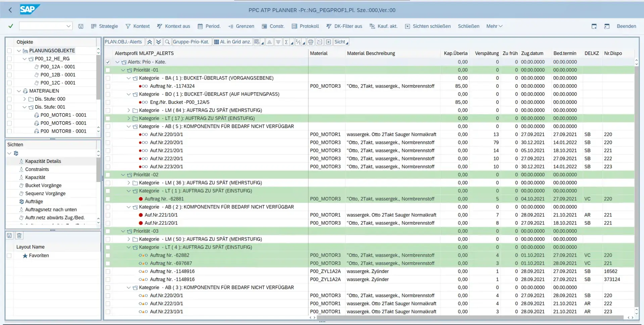
Task: Click the delete layout trash icon
Action: pos(19,236)
